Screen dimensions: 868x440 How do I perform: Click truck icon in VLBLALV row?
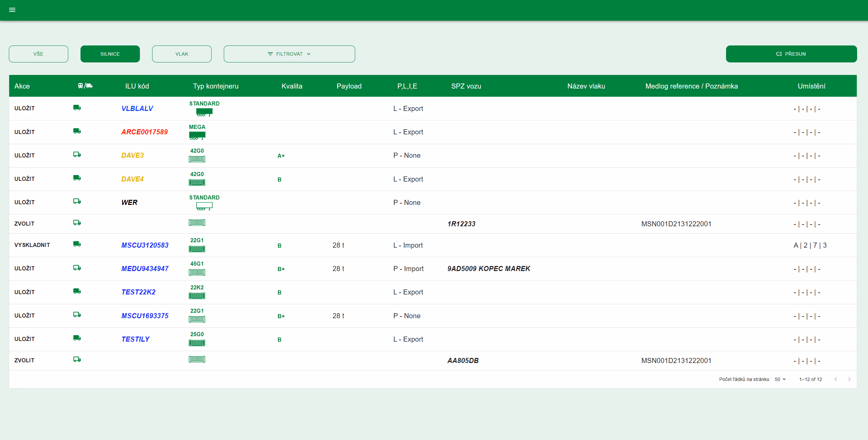pos(77,108)
